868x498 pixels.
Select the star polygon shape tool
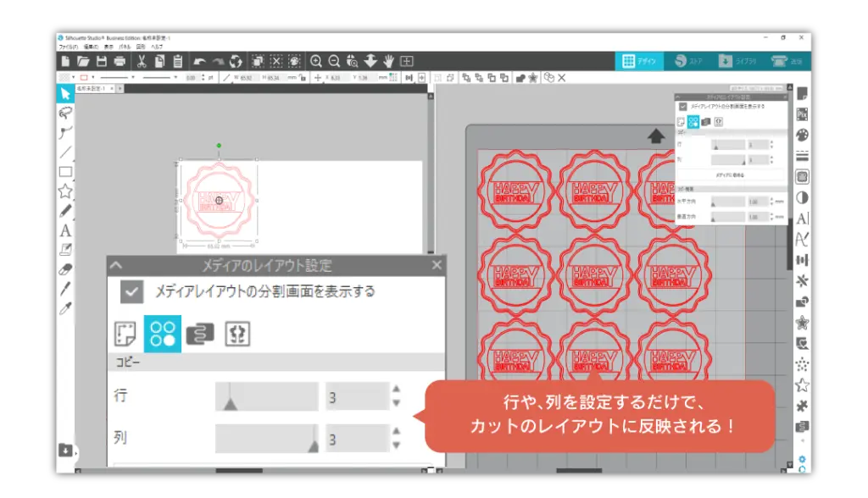coord(65,191)
